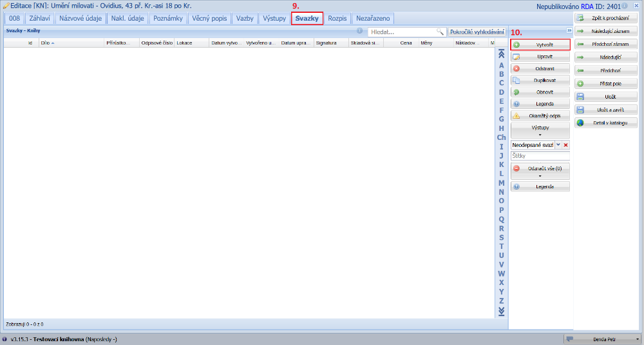Expand the Výstupy button menu

(x=540, y=135)
